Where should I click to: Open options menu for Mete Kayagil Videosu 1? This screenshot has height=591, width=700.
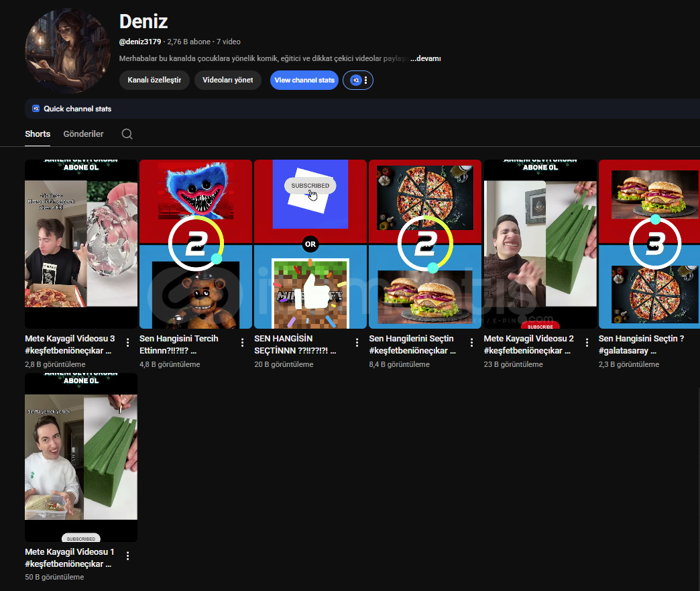point(127,556)
